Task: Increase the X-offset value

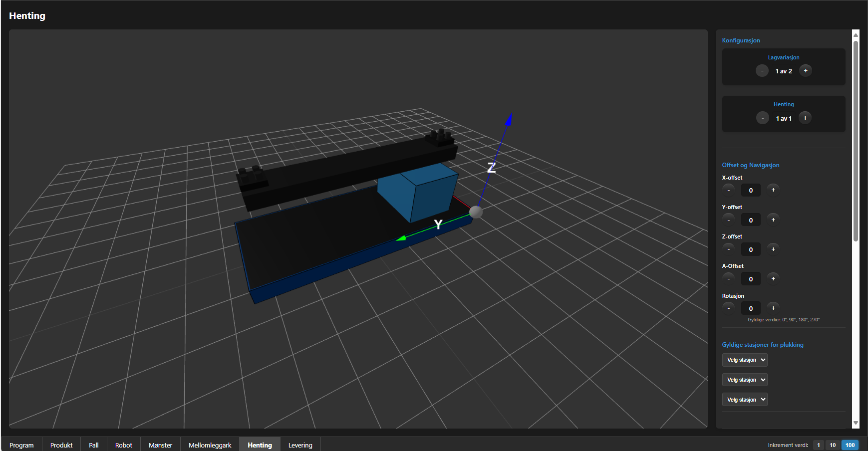Action: click(773, 190)
